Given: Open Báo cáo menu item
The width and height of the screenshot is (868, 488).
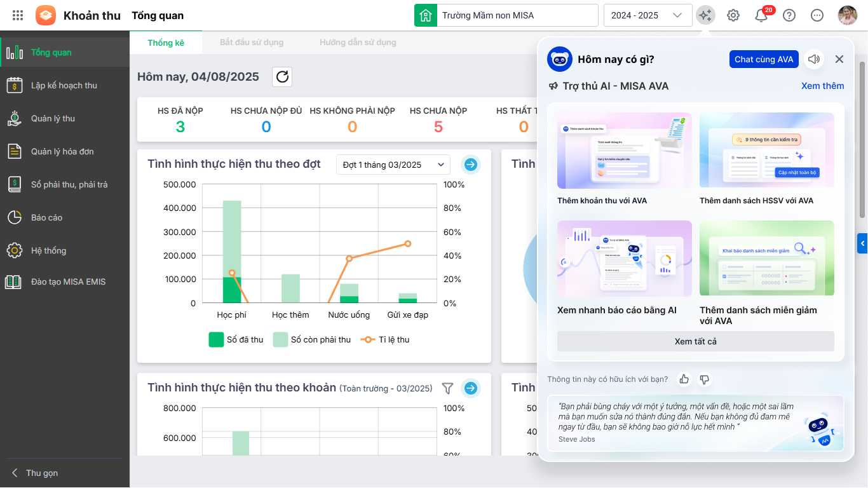Looking at the screenshot, I should [x=65, y=217].
